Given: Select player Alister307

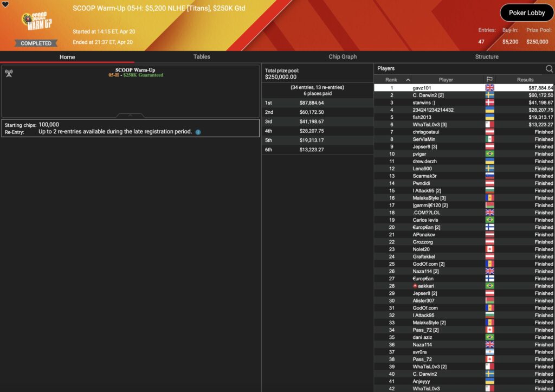Looking at the screenshot, I should (x=464, y=300).
